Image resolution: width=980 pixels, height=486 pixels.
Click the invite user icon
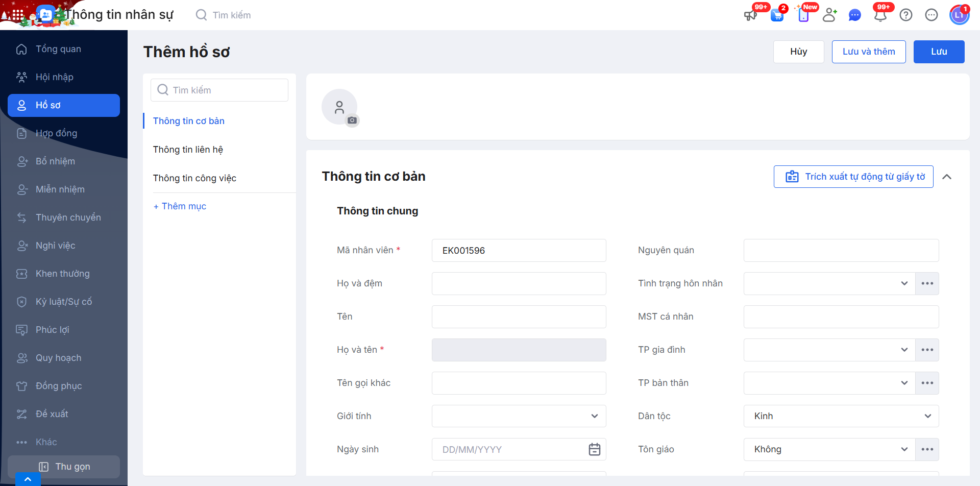coord(830,15)
